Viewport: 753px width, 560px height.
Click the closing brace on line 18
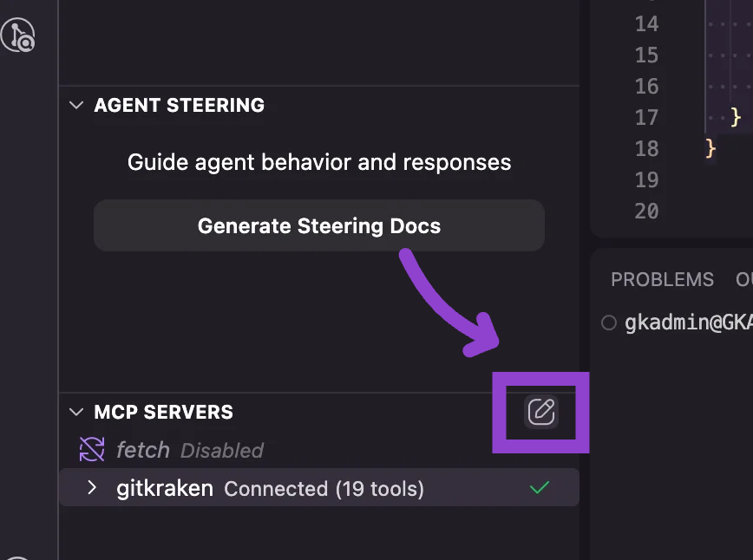(x=711, y=148)
